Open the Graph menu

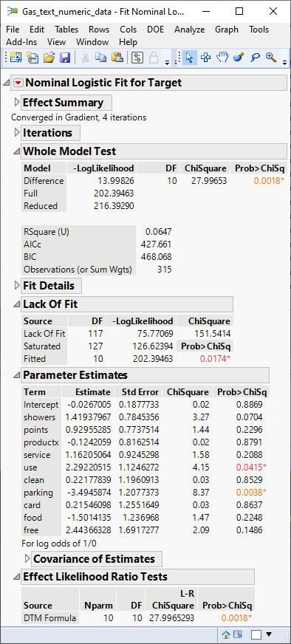[x=227, y=30]
